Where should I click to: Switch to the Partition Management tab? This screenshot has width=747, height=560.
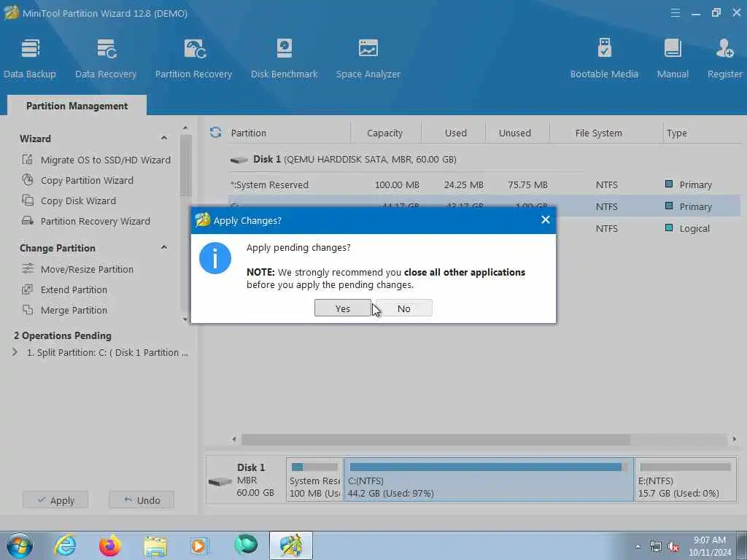point(77,106)
